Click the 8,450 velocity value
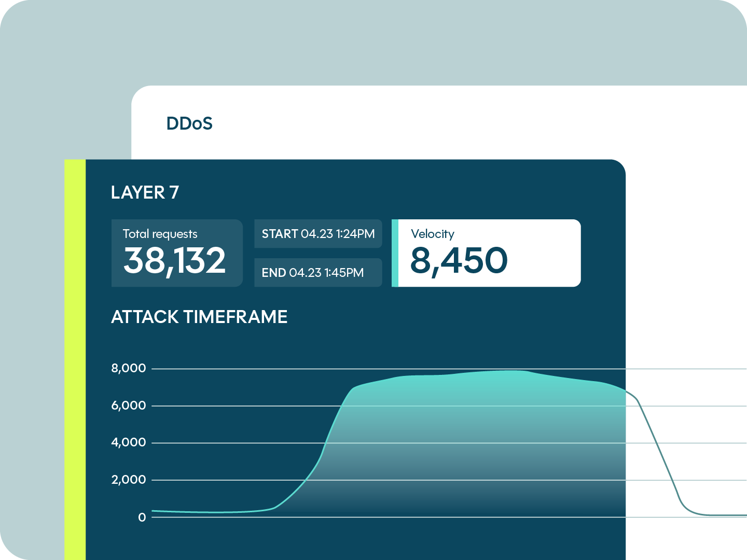This screenshot has width=747, height=560. point(459,261)
